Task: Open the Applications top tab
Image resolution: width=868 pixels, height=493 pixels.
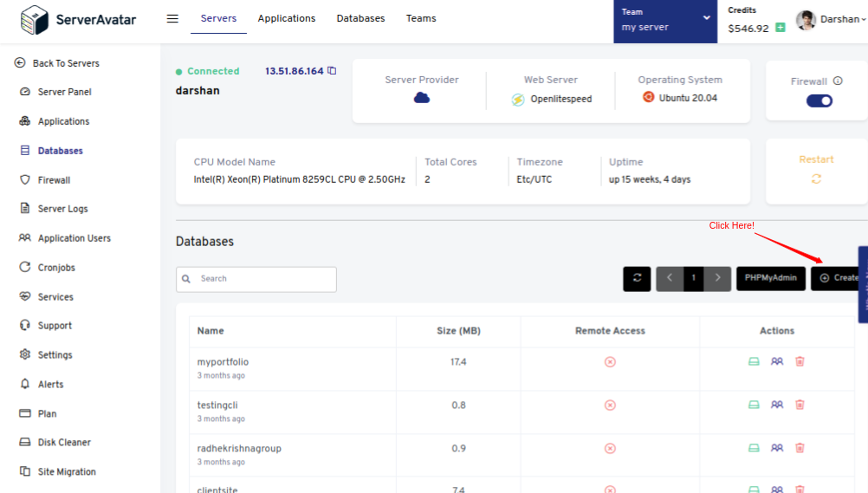Action: (287, 18)
